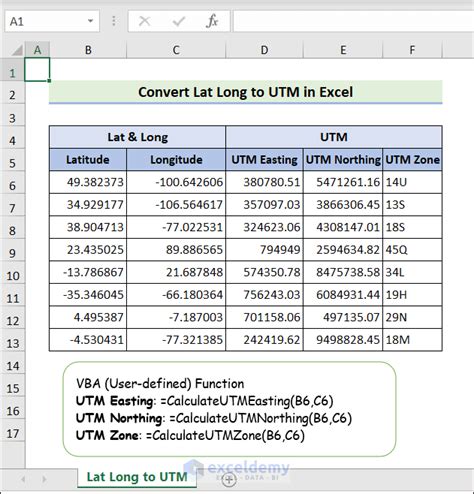474x494 pixels.
Task: Click northing cell 5471261.16
Action: click(343, 182)
